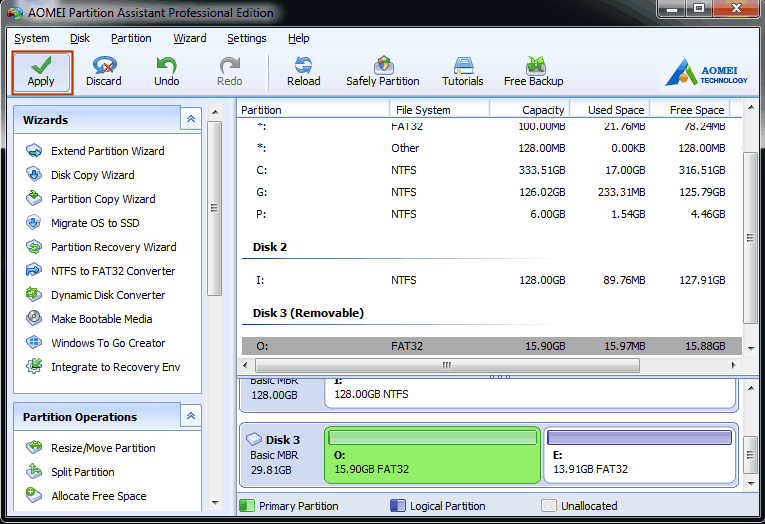This screenshot has height=524, width=765.
Task: Select the P: 6.00GB partition row
Action: point(491,214)
